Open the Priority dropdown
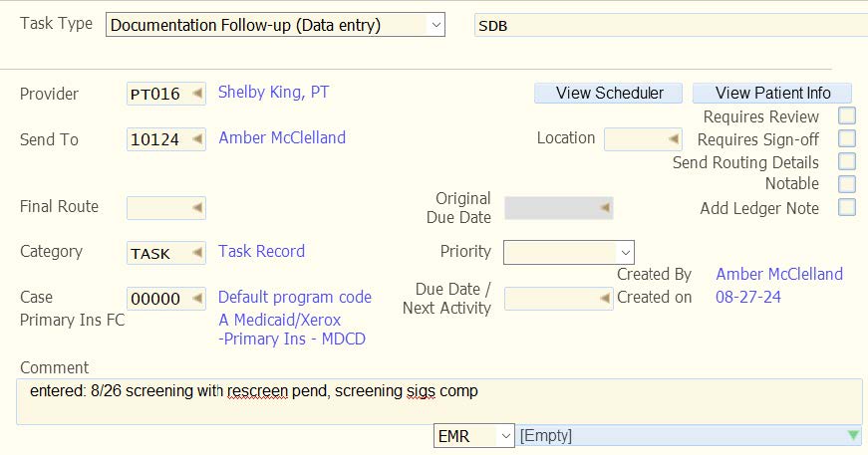Viewport: 868px width, 455px height. (x=625, y=253)
